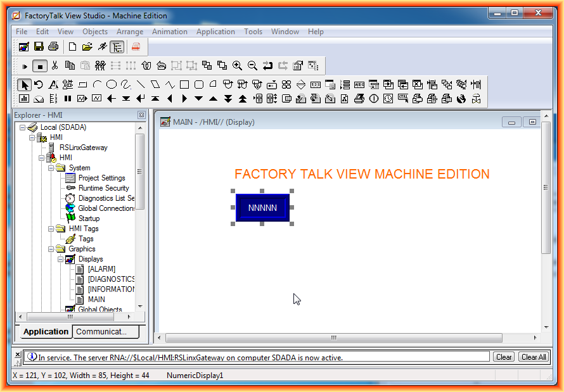This screenshot has height=392, width=564.
Task: Collapse the HMI Tags folder
Action: pos(51,229)
